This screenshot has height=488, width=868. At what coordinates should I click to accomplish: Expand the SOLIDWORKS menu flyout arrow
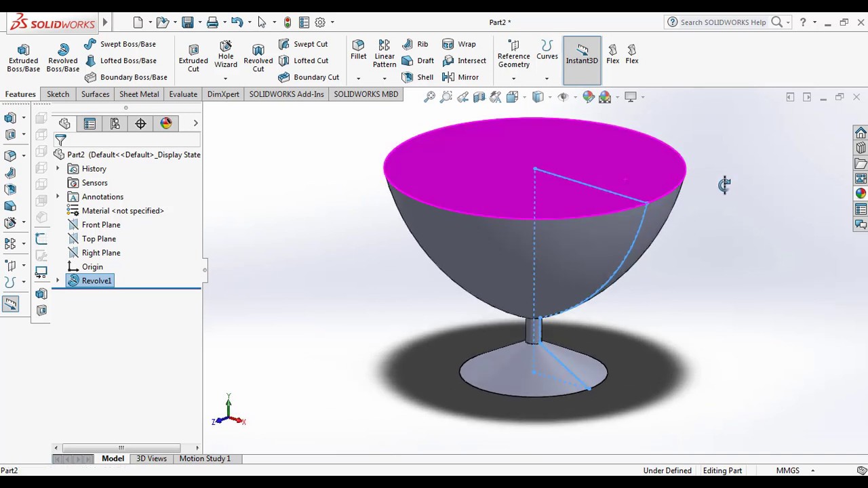click(105, 22)
